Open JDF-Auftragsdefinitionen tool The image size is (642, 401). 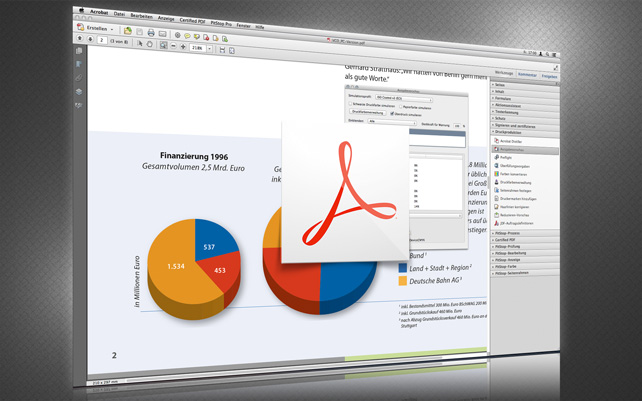pos(513,224)
